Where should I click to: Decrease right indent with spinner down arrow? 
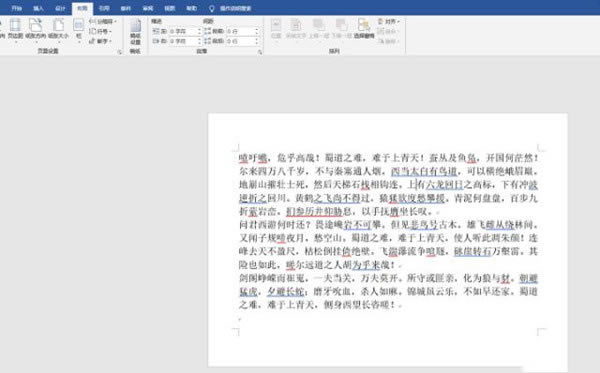tap(199, 42)
